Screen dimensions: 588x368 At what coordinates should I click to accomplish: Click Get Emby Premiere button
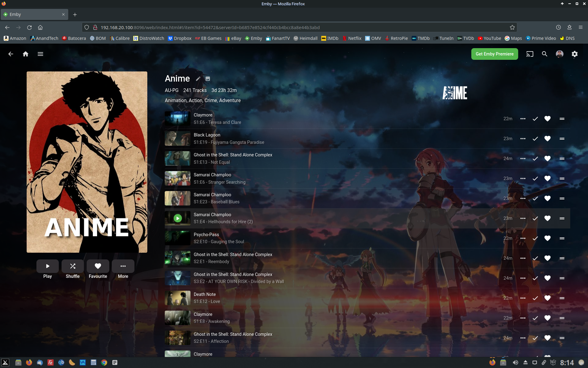pyautogui.click(x=495, y=54)
